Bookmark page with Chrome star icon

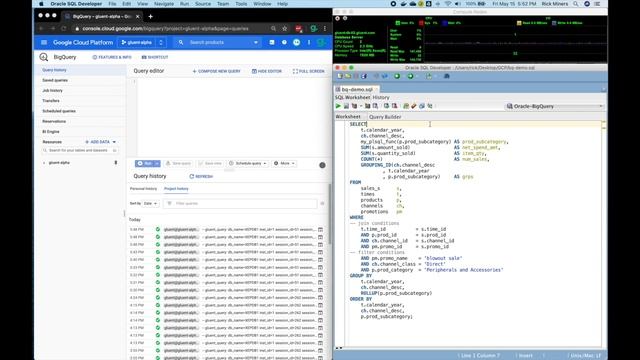click(x=284, y=29)
